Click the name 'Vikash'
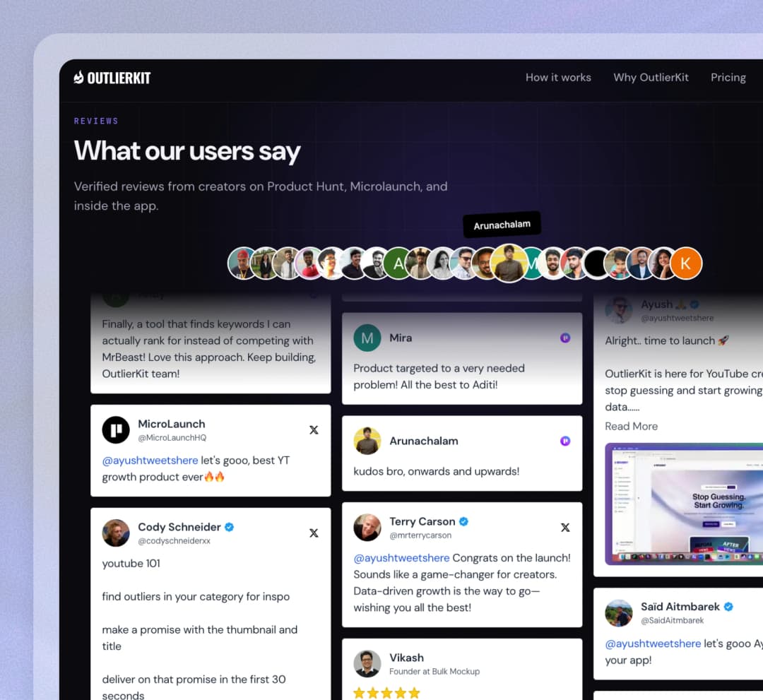 (x=406, y=658)
